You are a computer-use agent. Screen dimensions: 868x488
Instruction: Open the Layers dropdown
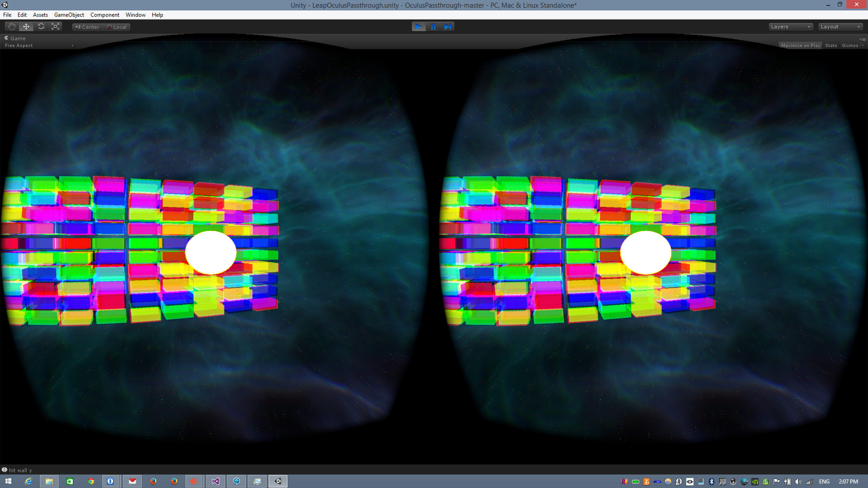[790, 27]
